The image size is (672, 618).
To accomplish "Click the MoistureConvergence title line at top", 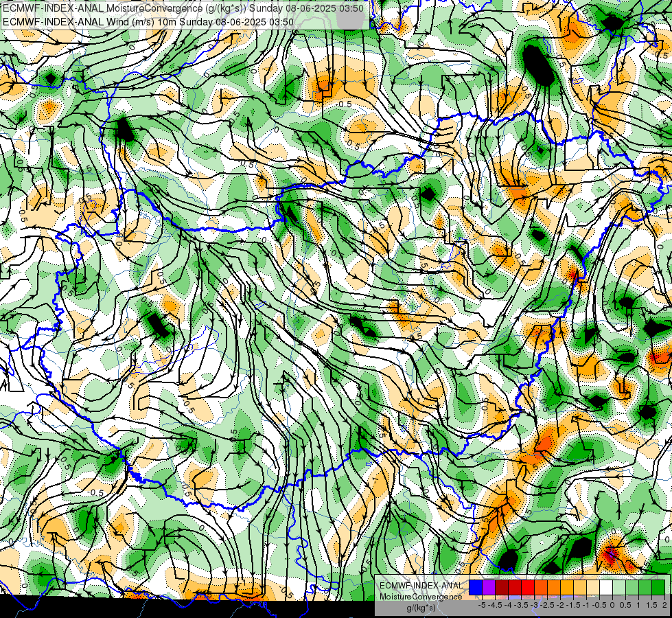I will tap(183, 8).
